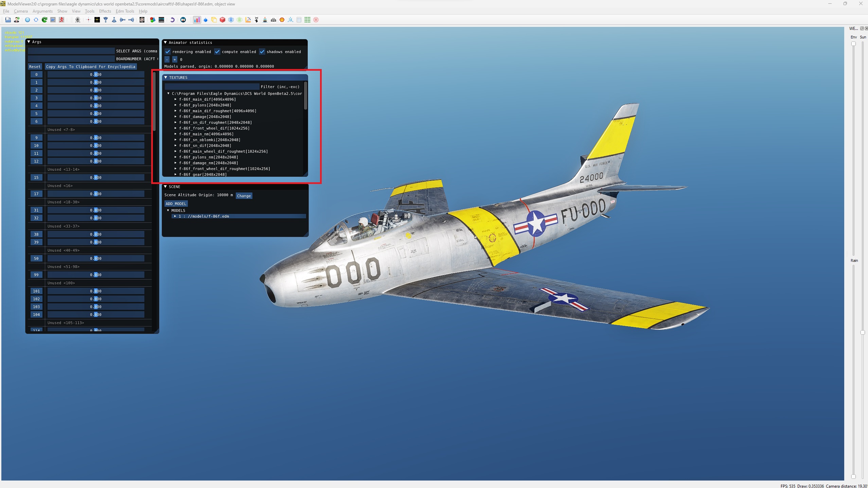
Task: Open the Show menu
Action: (x=62, y=11)
